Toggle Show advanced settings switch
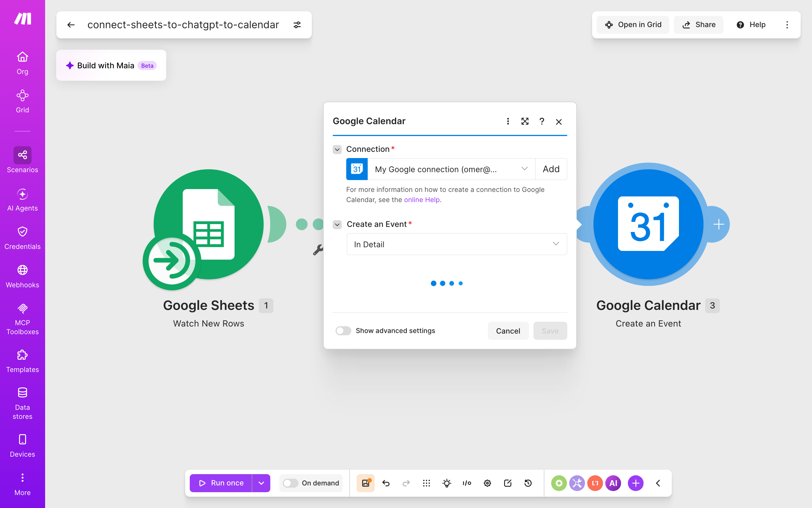Screen dimensions: 812x508 [x=343, y=330]
